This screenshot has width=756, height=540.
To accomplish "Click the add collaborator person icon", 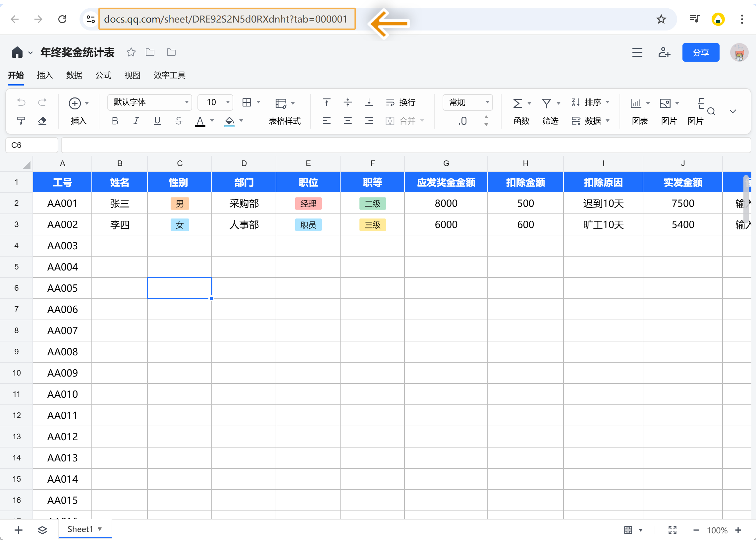I will pyautogui.click(x=664, y=52).
